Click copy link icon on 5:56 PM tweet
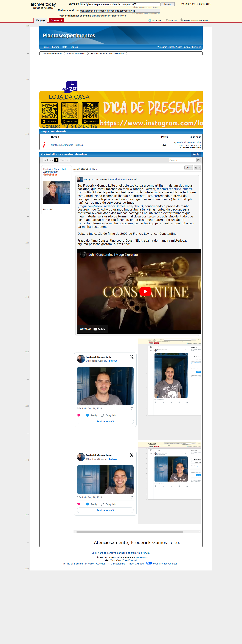Screen dimensions: 242x644 click(x=102, y=504)
